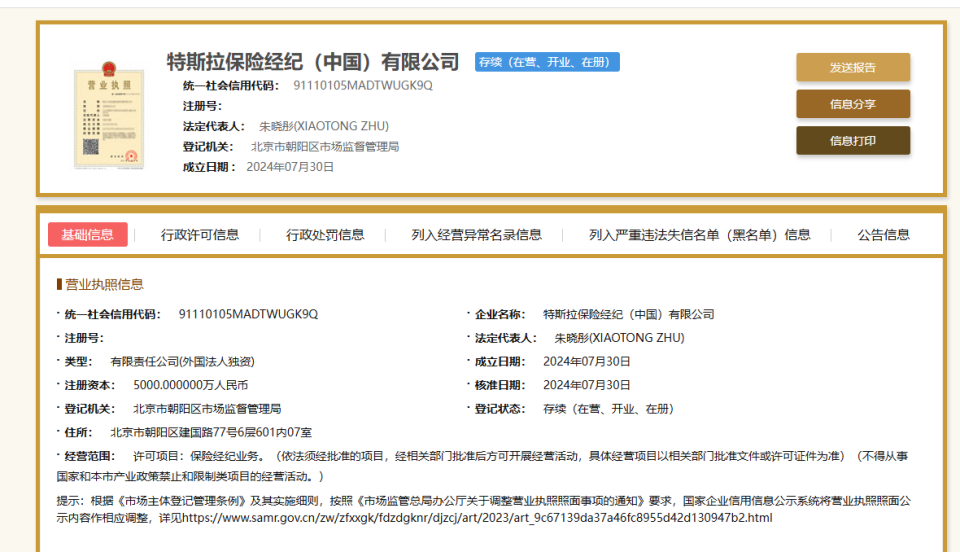Click the 注册号 label in the header
This screenshot has height=552, width=960.
pyautogui.click(x=202, y=106)
